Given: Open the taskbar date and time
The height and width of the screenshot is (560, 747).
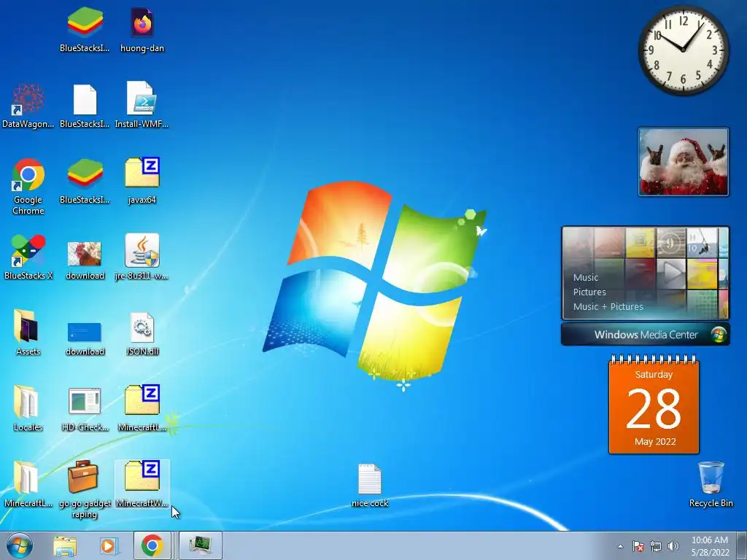Looking at the screenshot, I should tap(709, 546).
